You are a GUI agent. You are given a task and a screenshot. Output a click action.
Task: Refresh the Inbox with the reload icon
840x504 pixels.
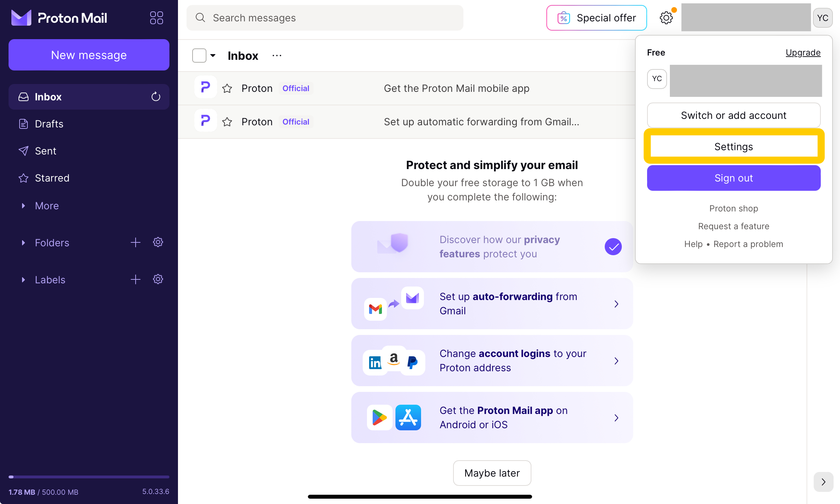point(156,97)
